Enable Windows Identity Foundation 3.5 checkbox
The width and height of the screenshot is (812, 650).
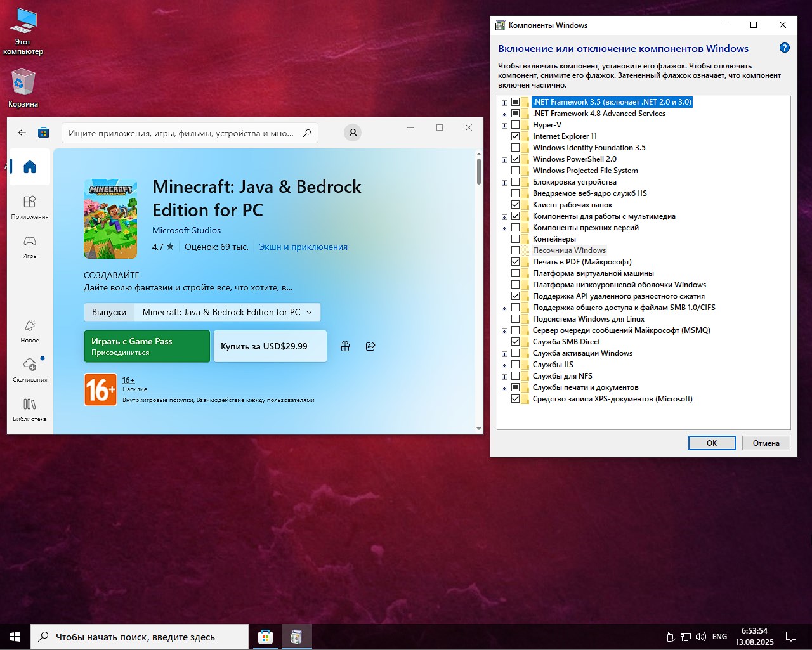tap(516, 148)
